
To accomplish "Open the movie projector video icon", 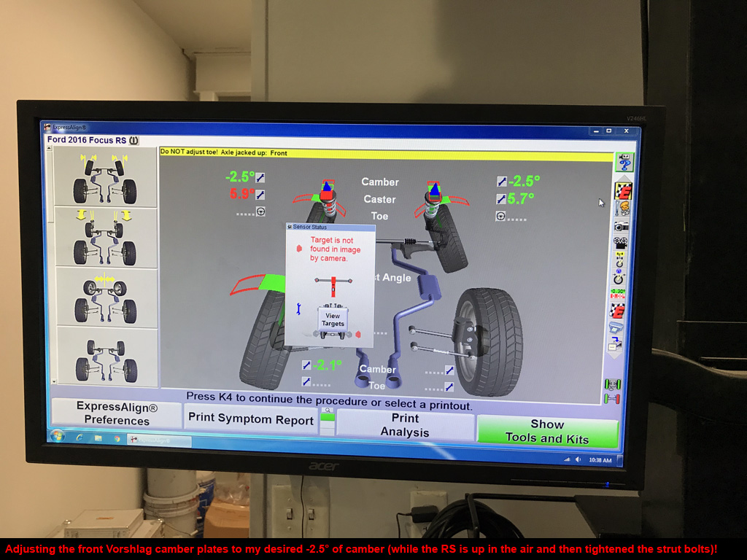I will pyautogui.click(x=621, y=243).
